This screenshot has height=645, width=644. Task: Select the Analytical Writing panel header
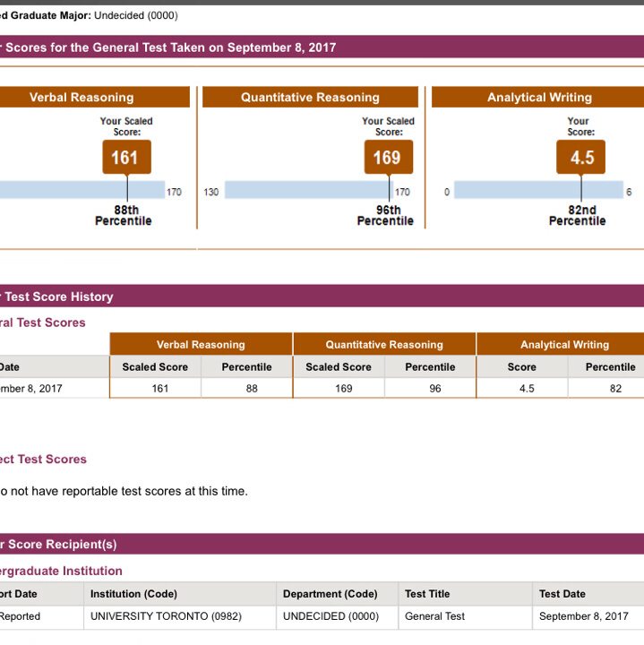coord(538,97)
